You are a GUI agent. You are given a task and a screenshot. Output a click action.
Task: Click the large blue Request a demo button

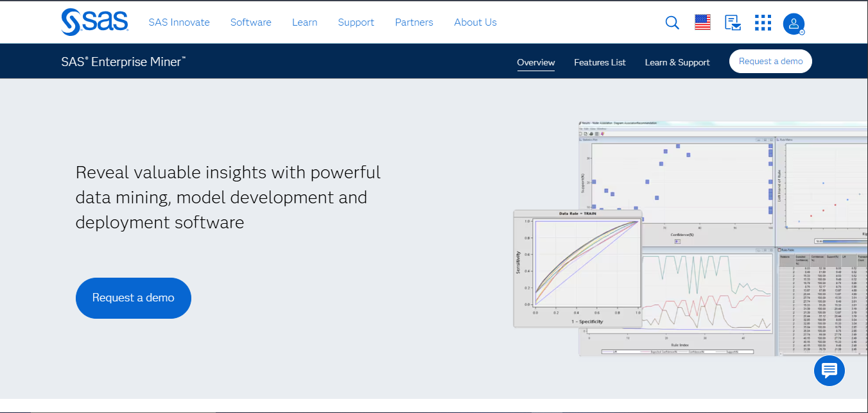tap(134, 298)
